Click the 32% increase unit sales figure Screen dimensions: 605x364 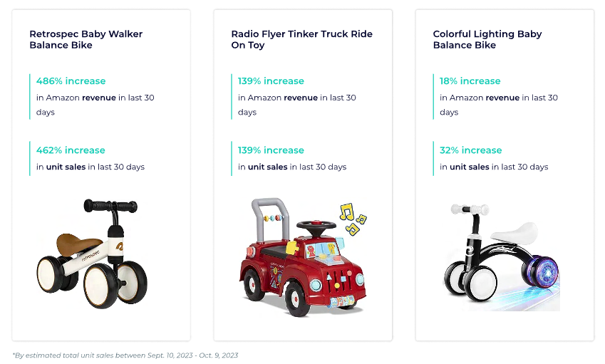pyautogui.click(x=471, y=150)
